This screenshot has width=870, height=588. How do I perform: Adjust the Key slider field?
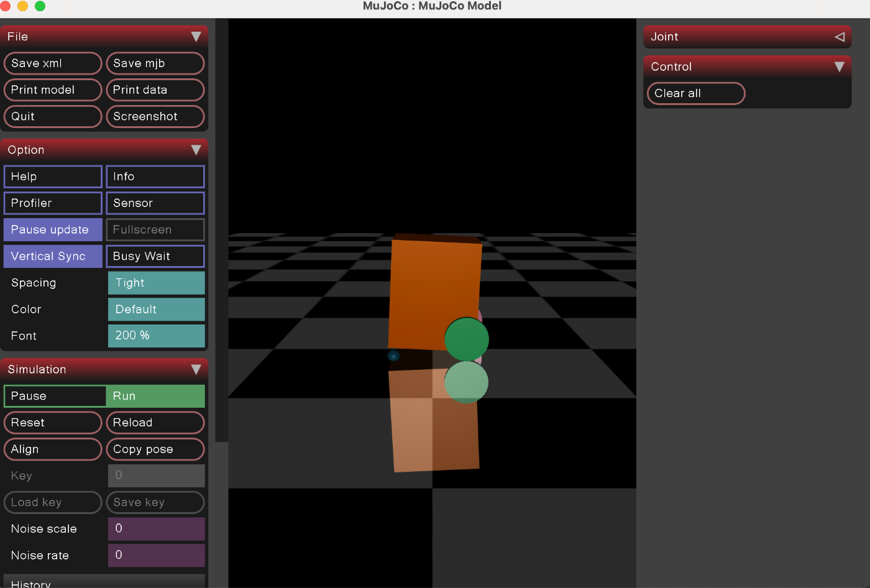pos(157,475)
